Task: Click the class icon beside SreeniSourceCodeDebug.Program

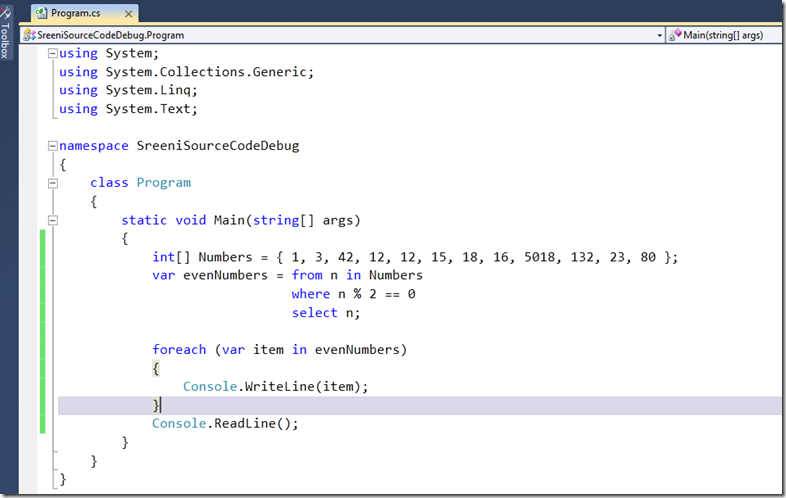Action: pos(29,35)
